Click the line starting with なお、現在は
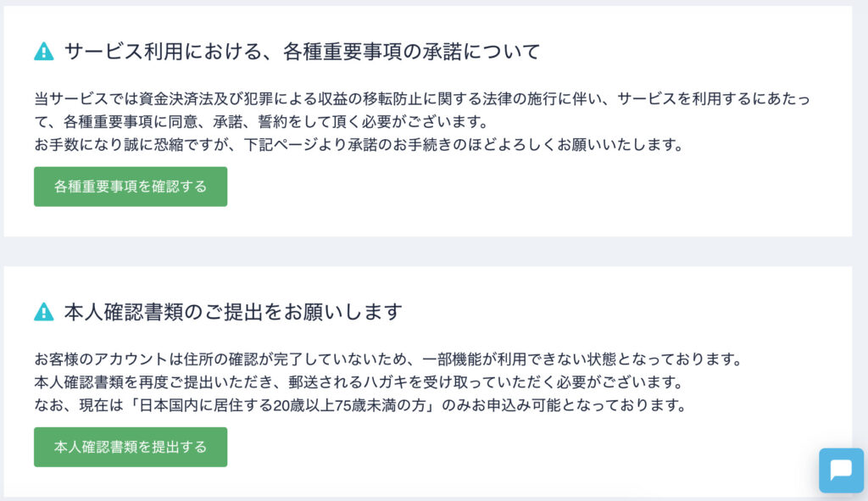 (359, 405)
